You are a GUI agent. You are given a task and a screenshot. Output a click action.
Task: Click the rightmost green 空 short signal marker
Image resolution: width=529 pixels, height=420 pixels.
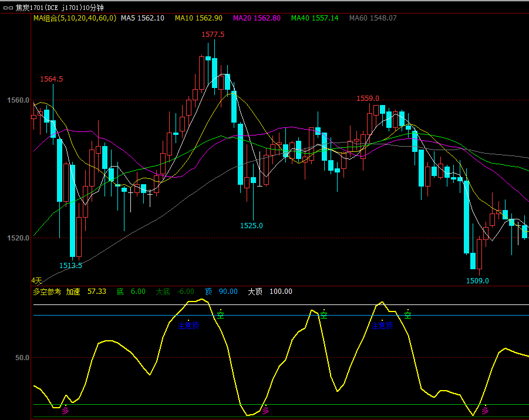pos(407,316)
